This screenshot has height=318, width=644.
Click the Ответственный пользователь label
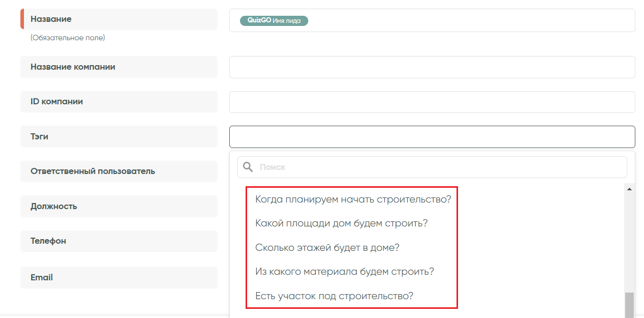tap(93, 171)
